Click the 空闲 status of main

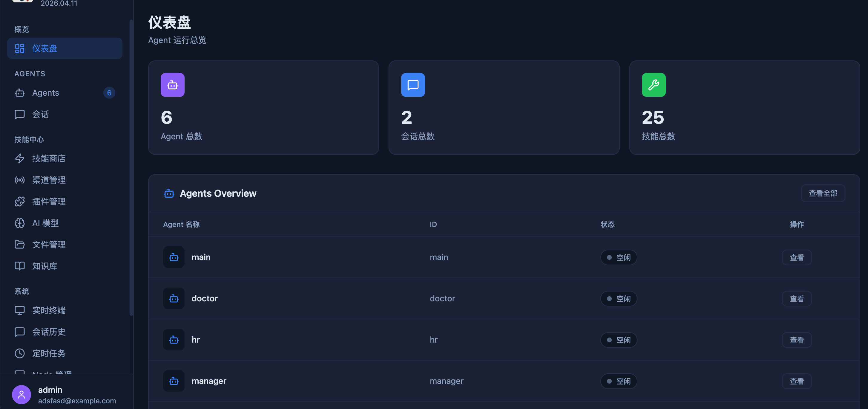click(619, 257)
